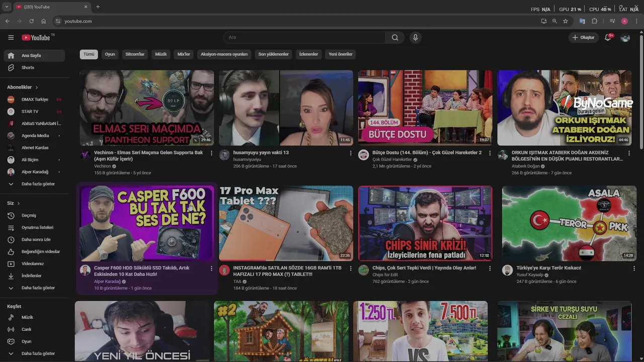Select the İzlenenler chip
Viewport: 644px width, 362px height.
click(308, 54)
